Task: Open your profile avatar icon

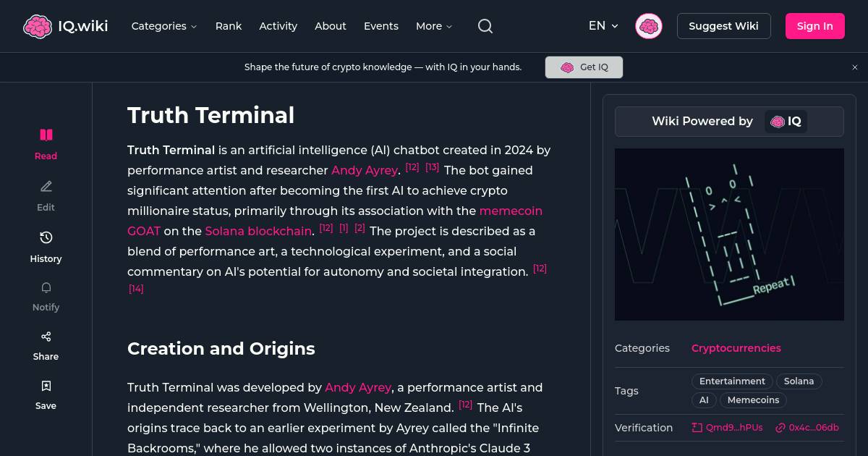Action: pyautogui.click(x=649, y=26)
